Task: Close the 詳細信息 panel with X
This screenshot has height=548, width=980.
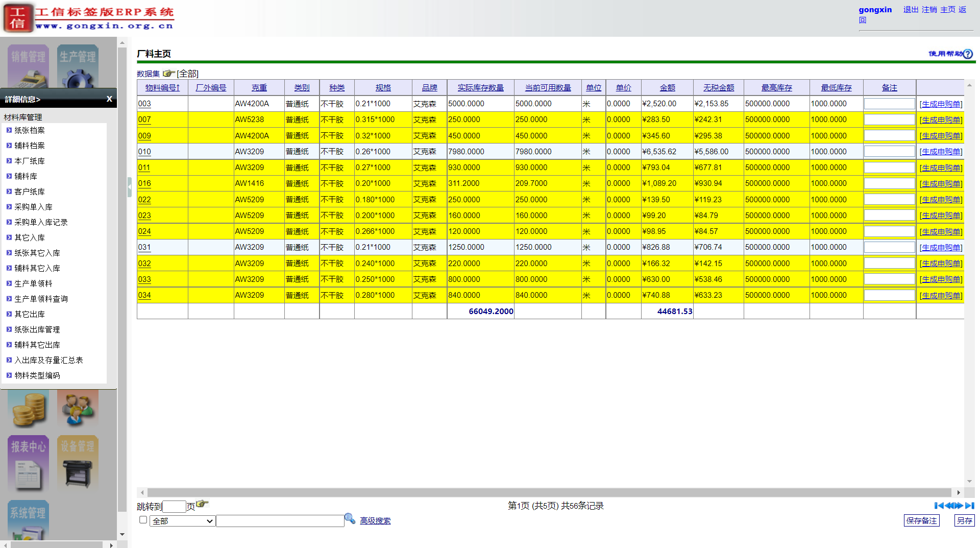Action: [109, 99]
